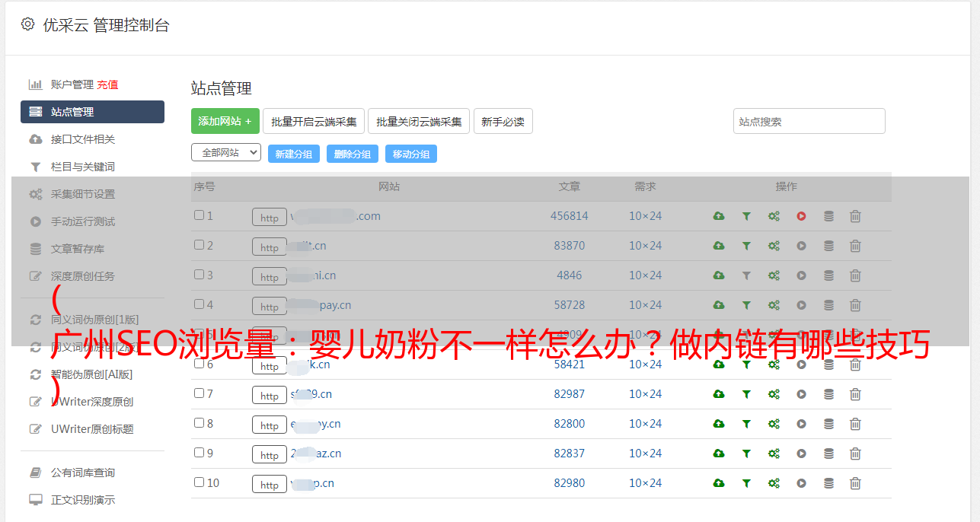This screenshot has width=980, height=522.
Task: Open database icon in row 9
Action: pos(828,454)
